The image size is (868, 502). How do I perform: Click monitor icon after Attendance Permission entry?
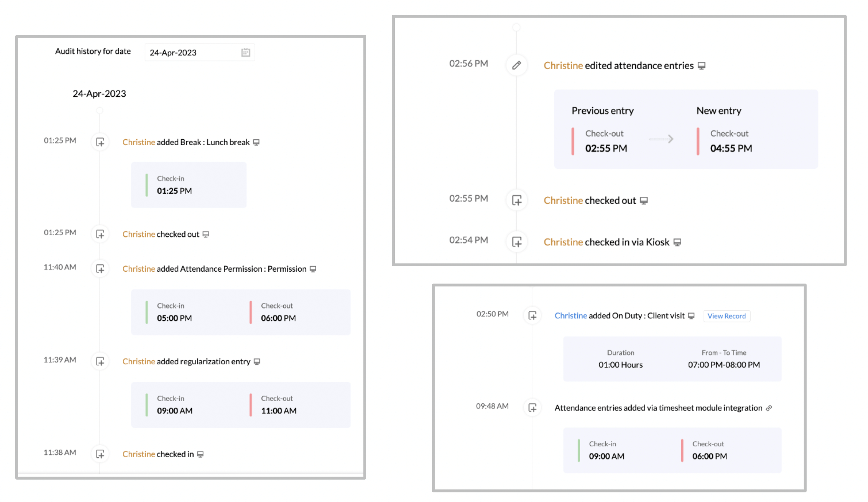(x=313, y=269)
